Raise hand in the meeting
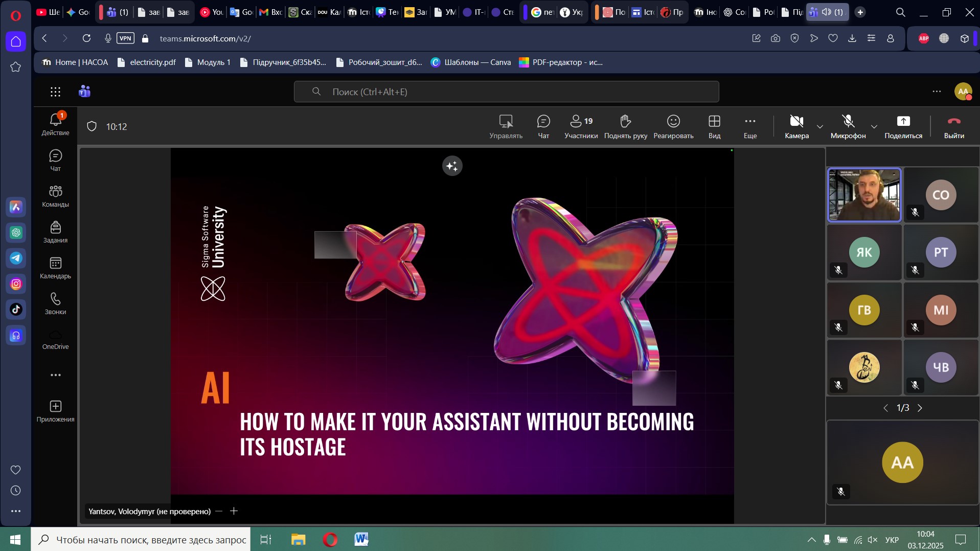This screenshot has width=980, height=551. click(x=625, y=126)
